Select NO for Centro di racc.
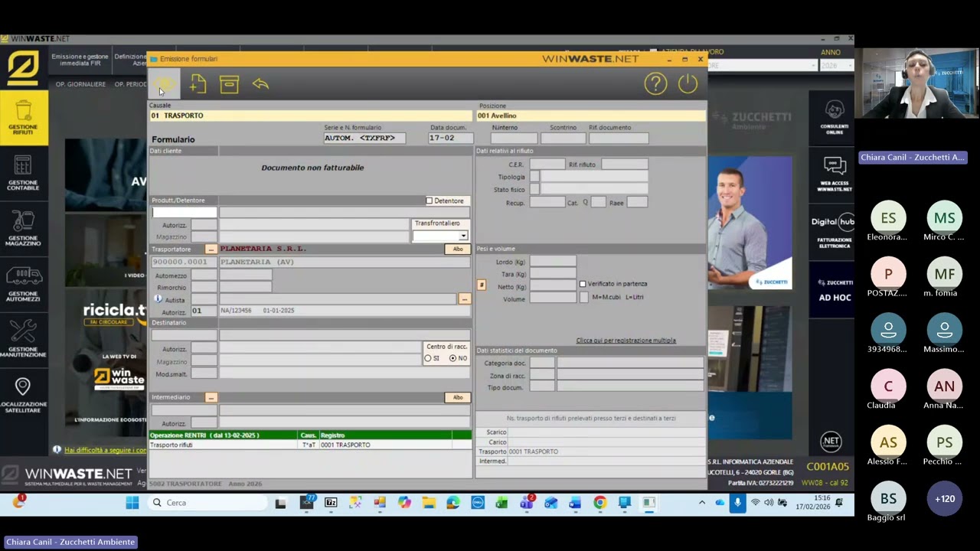Screen dimensions: 980x551 pos(452,358)
